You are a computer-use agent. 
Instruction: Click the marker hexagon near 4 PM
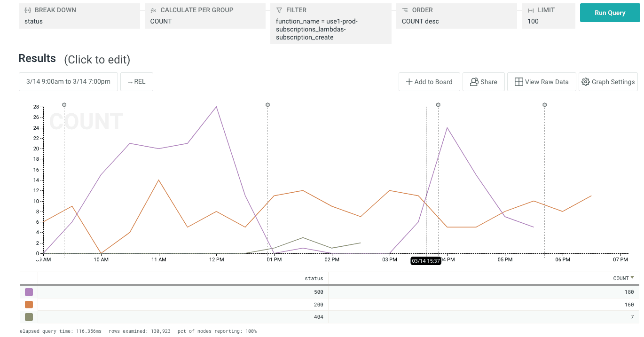click(x=438, y=105)
